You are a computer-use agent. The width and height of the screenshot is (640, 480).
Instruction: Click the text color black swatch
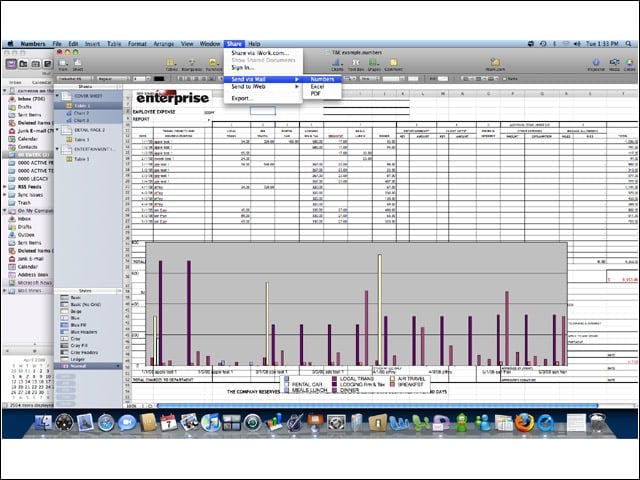tap(159, 79)
